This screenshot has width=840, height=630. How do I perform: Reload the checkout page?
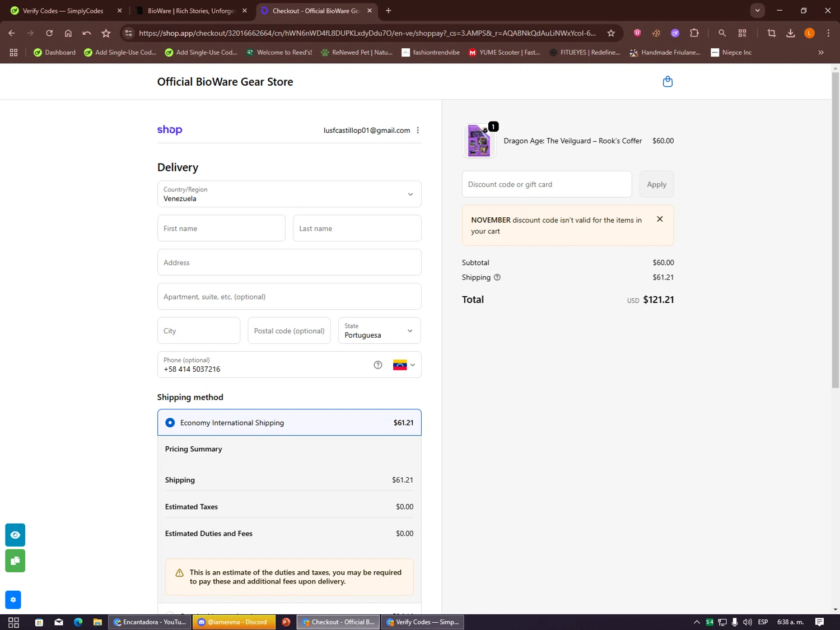[x=49, y=33]
